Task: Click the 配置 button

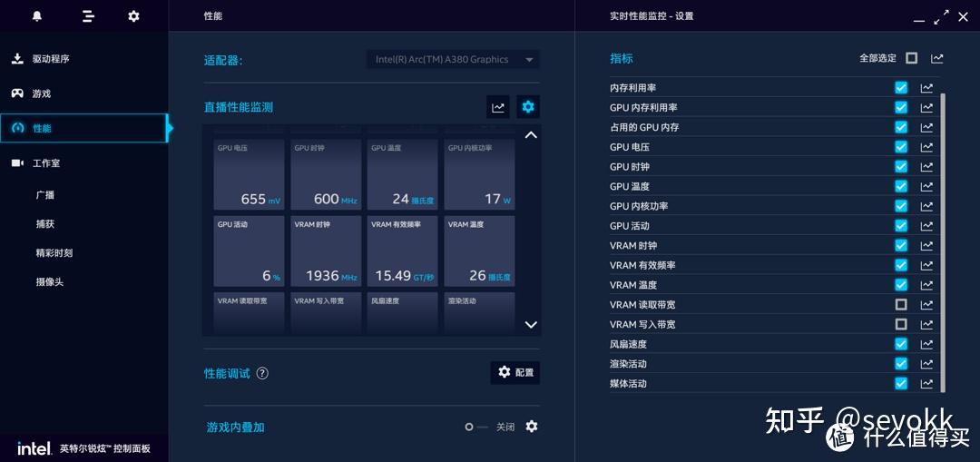Action: (x=515, y=373)
